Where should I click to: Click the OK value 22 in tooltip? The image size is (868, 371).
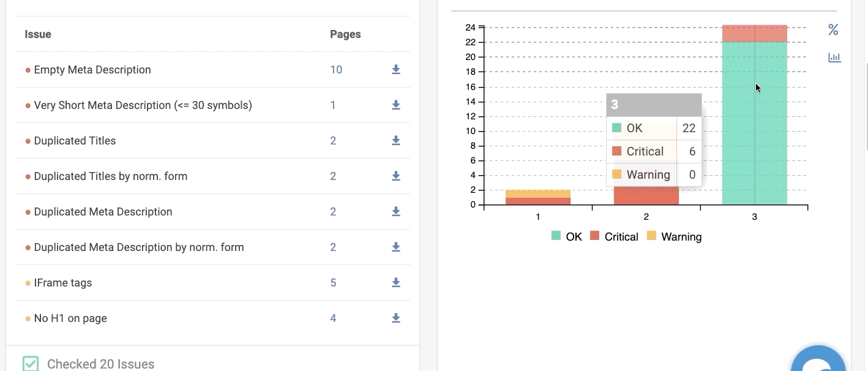pyautogui.click(x=689, y=128)
